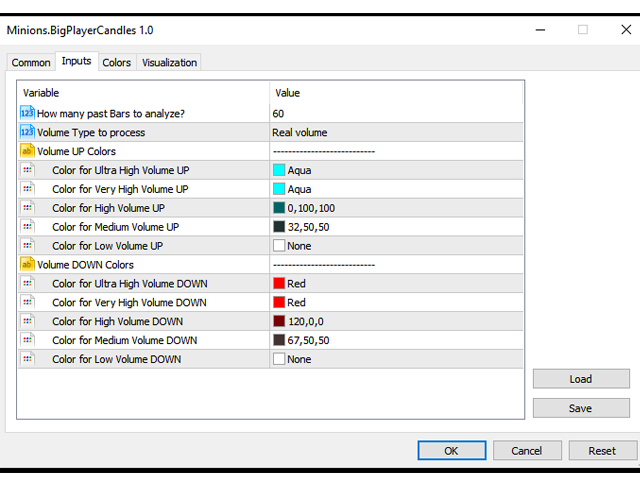Select 'Color for Low Volume UP' label
The image size is (640, 480).
(108, 246)
